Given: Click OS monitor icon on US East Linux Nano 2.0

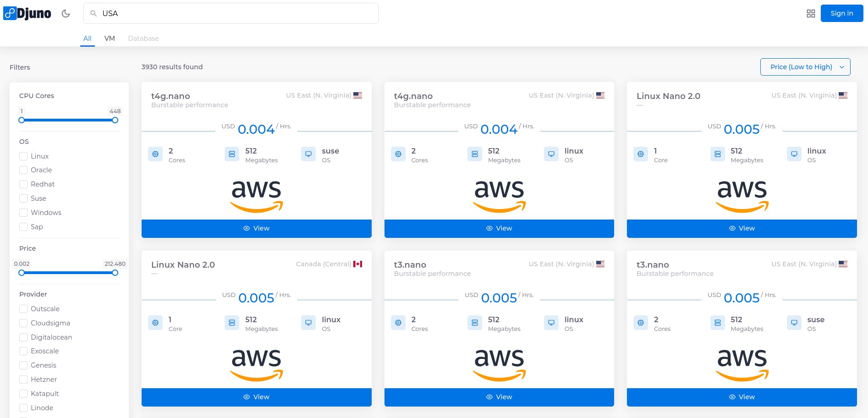Looking at the screenshot, I should (794, 154).
